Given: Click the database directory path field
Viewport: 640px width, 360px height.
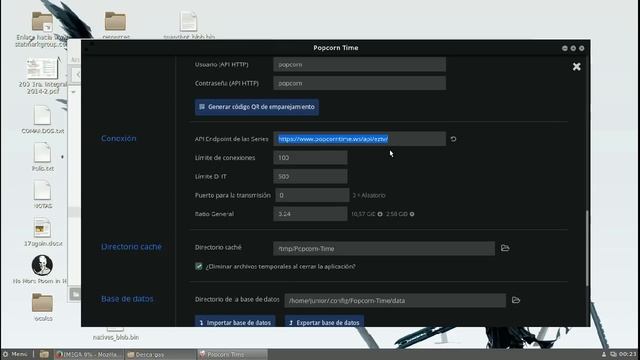Looking at the screenshot, I should click(x=395, y=300).
